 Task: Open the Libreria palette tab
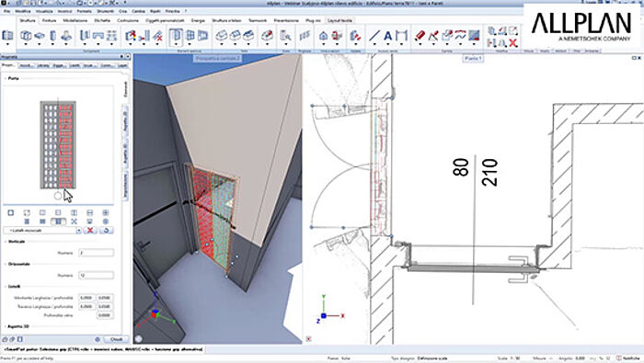point(42,65)
